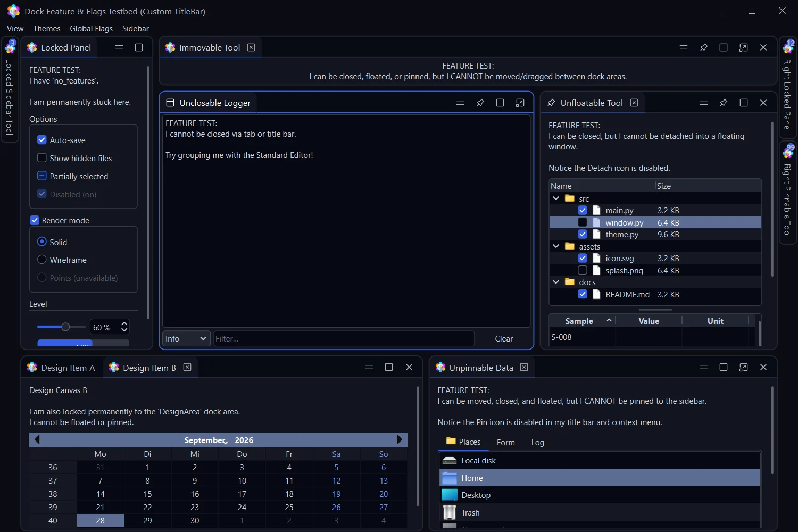
Task: Pin the Unclosable Logger panel
Action: point(480,103)
